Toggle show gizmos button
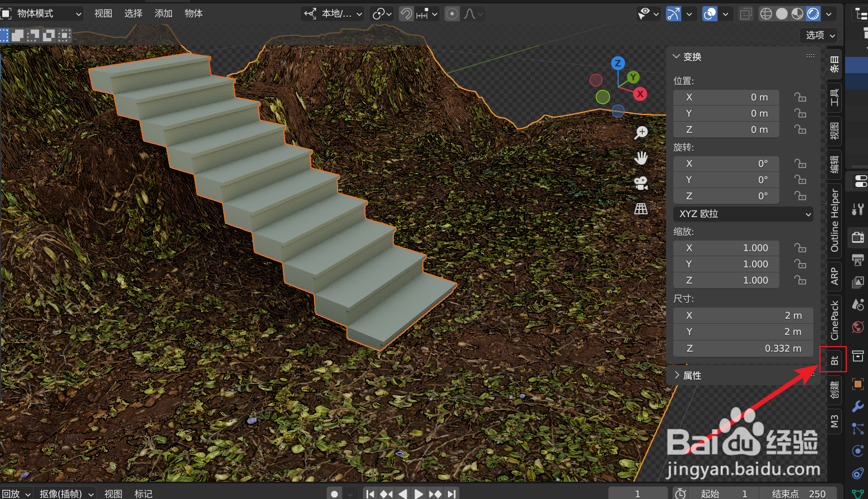Image resolution: width=868 pixels, height=499 pixels. [x=673, y=13]
